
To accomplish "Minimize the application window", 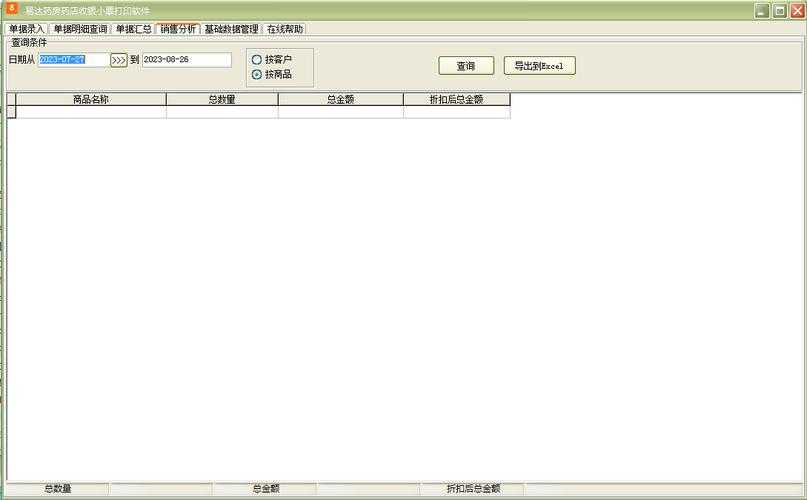I will coord(762,11).
